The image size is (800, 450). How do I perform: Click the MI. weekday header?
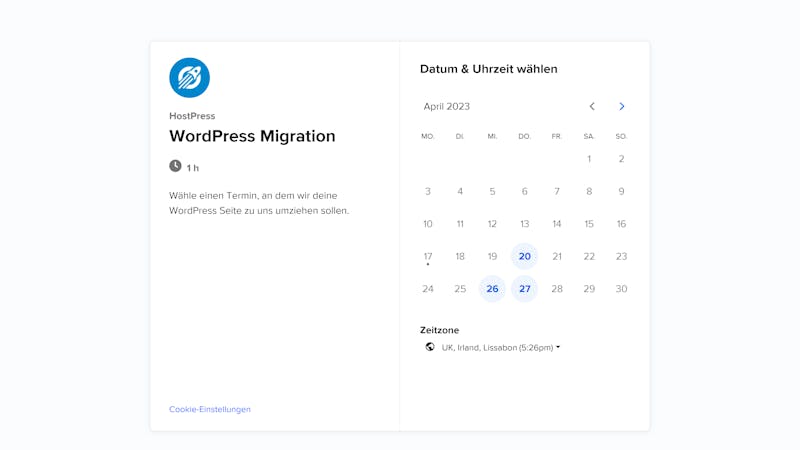pyautogui.click(x=492, y=136)
